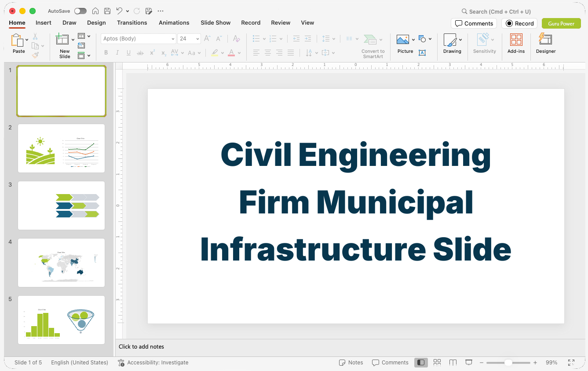The image size is (588, 371).
Task: Expand the Picture dropdown arrow
Action: [x=413, y=40]
